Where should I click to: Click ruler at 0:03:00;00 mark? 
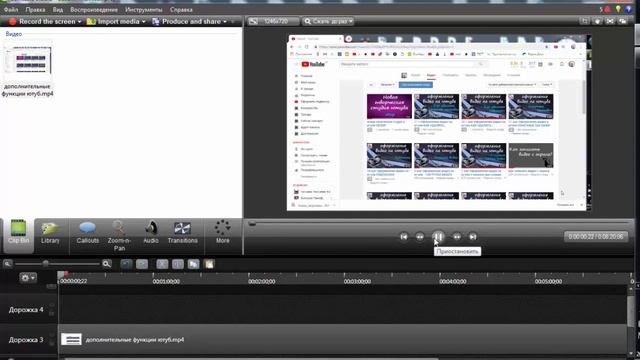tap(357, 281)
